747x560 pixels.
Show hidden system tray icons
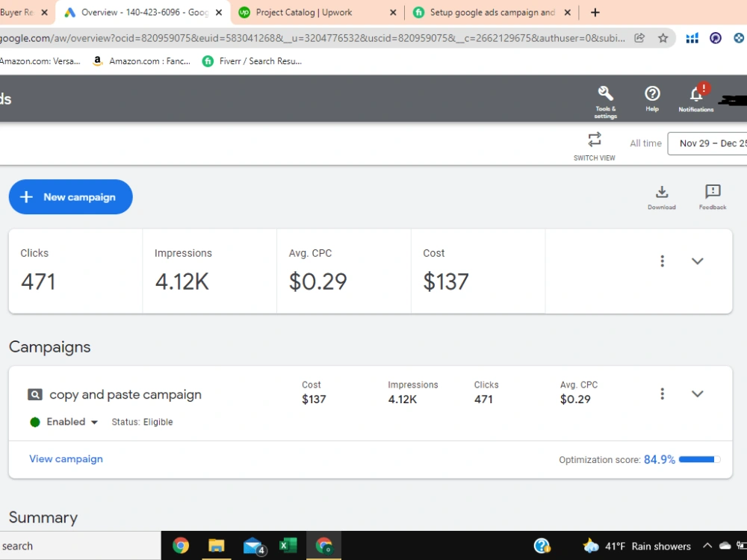coord(707,546)
